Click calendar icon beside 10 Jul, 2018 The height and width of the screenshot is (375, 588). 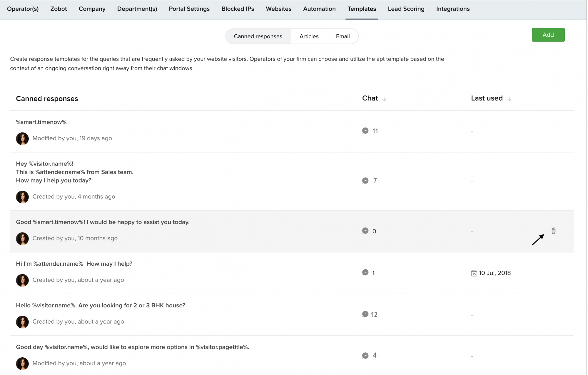pos(474,273)
